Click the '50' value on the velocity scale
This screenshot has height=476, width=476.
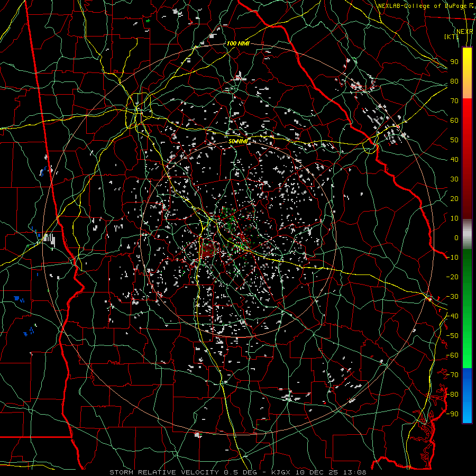pyautogui.click(x=454, y=140)
